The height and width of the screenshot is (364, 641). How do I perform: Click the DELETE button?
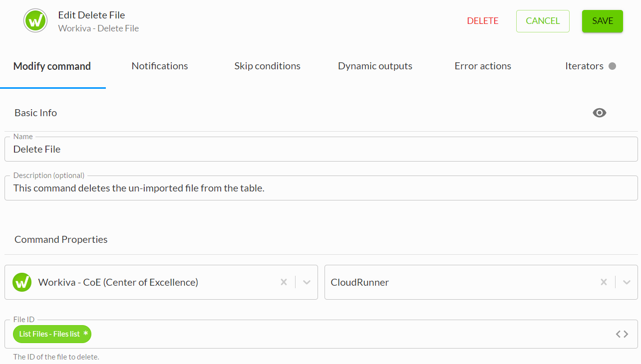[x=483, y=21]
